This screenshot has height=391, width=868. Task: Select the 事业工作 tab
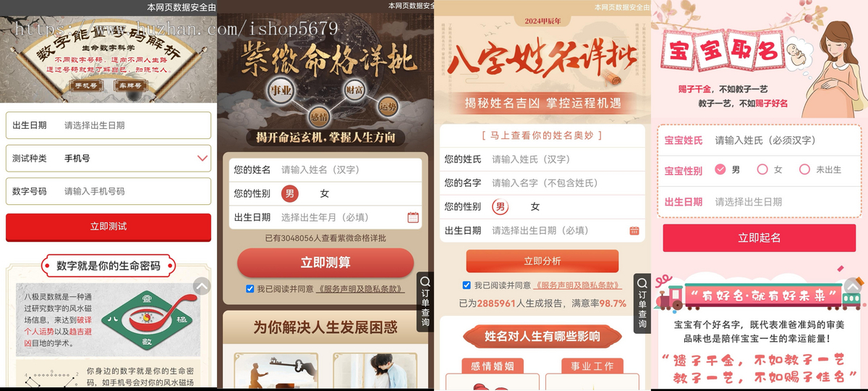coord(592,366)
